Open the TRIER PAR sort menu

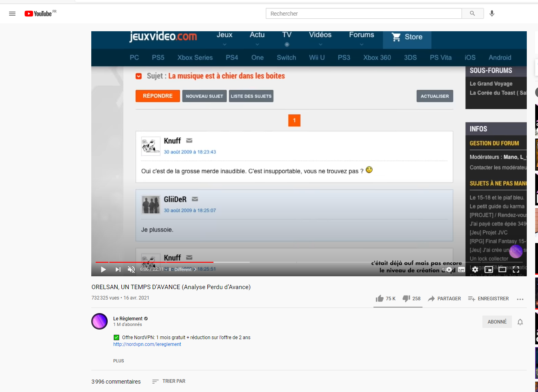[x=169, y=381]
